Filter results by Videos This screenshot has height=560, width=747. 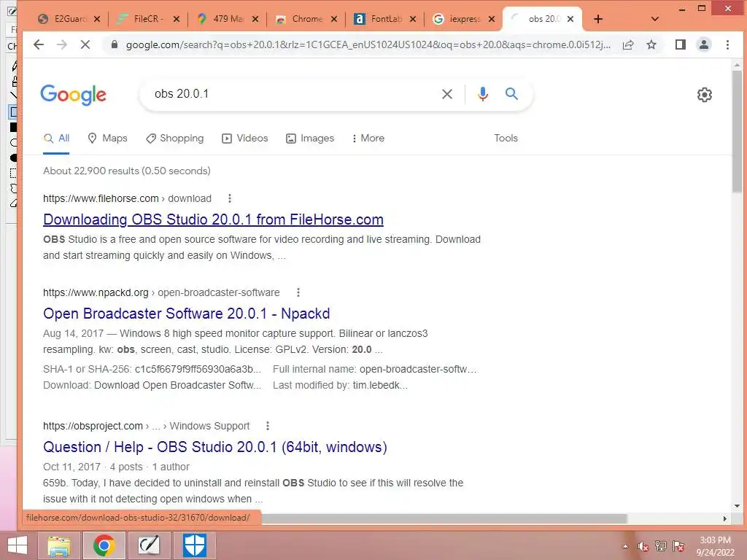point(245,138)
